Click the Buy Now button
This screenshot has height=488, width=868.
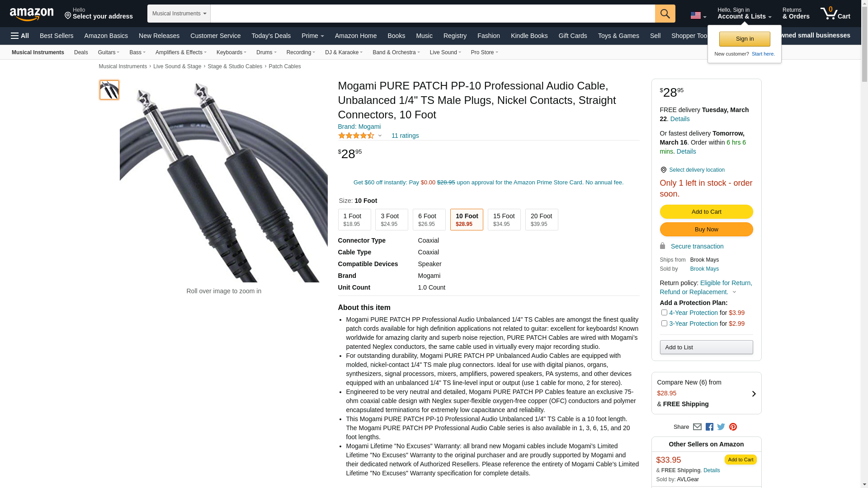(706, 229)
